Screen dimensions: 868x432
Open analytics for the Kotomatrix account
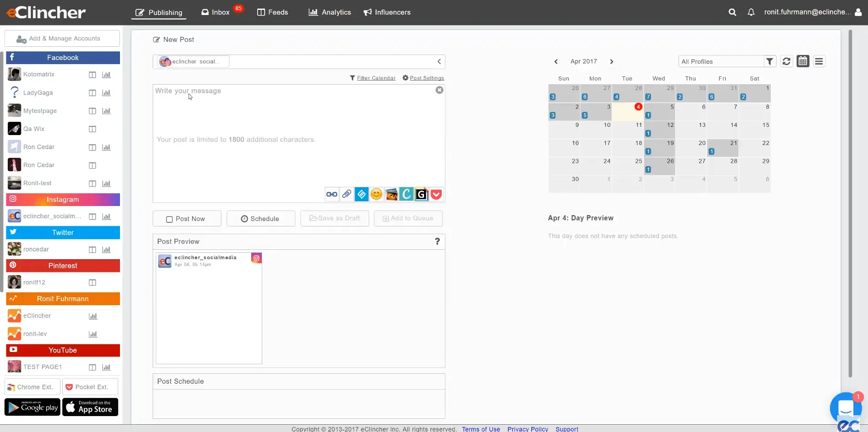(106, 75)
